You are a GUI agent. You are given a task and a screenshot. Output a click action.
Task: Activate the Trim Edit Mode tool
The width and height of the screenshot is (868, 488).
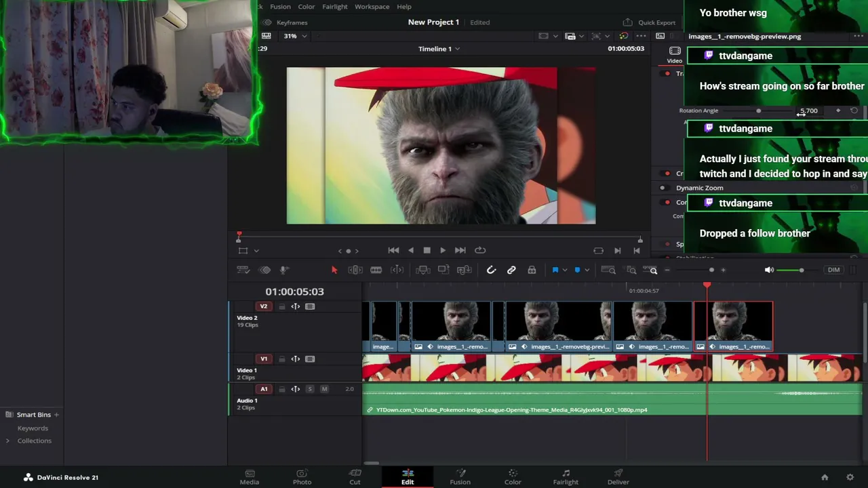355,270
